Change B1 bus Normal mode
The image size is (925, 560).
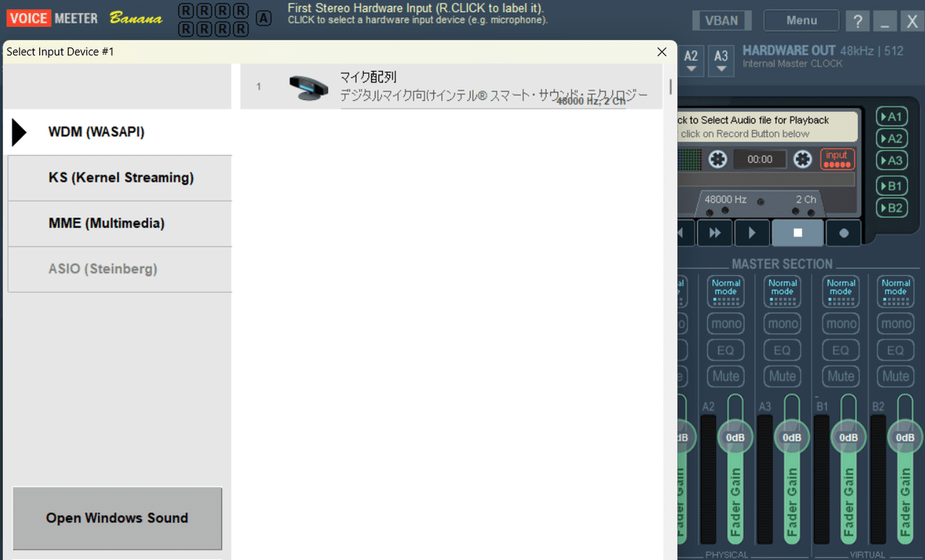(841, 291)
